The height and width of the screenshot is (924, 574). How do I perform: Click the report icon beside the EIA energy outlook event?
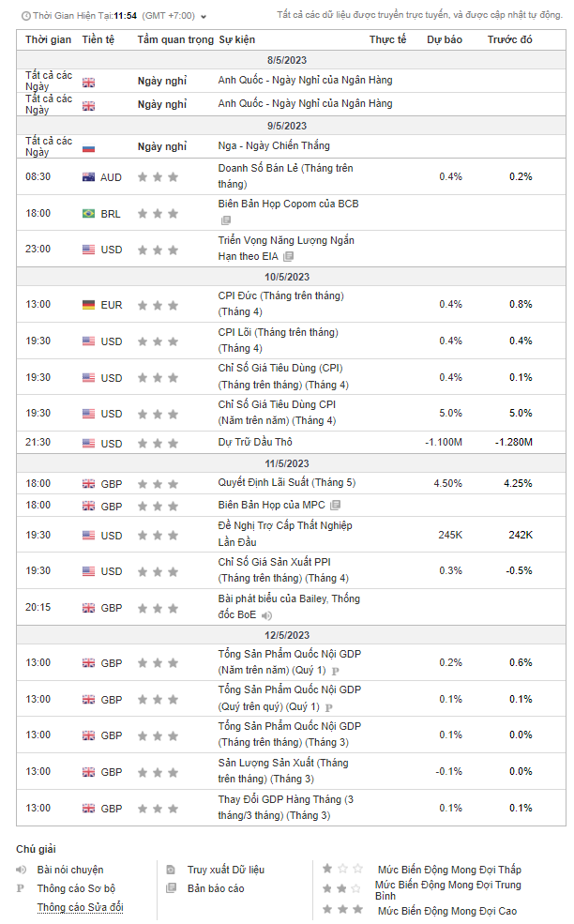click(288, 256)
